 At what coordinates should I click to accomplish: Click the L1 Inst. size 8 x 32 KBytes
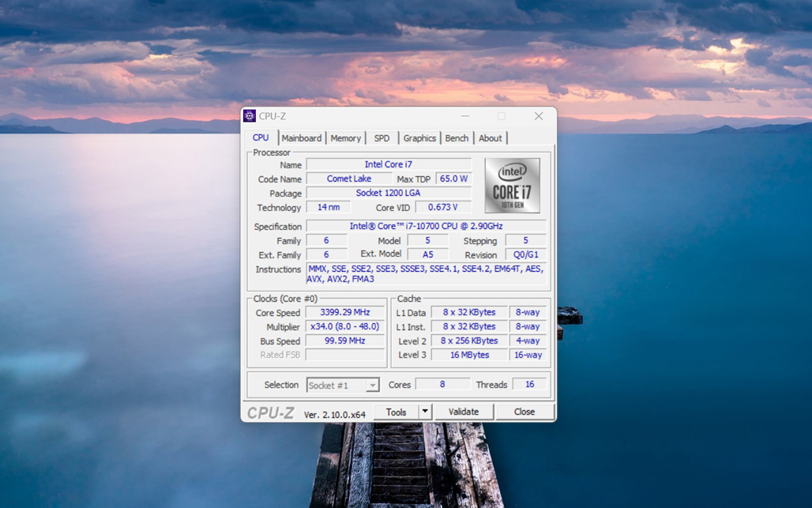[x=469, y=326]
